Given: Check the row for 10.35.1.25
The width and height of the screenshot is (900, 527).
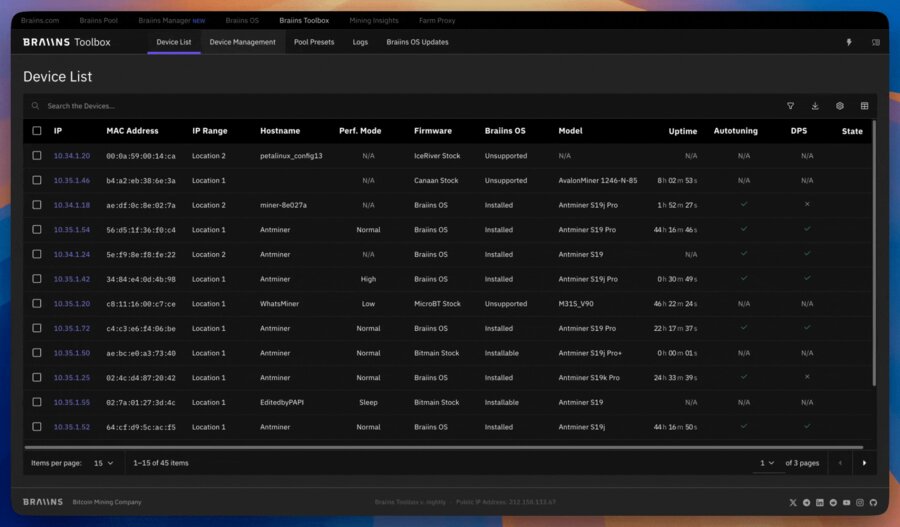Looking at the screenshot, I should 37,378.
